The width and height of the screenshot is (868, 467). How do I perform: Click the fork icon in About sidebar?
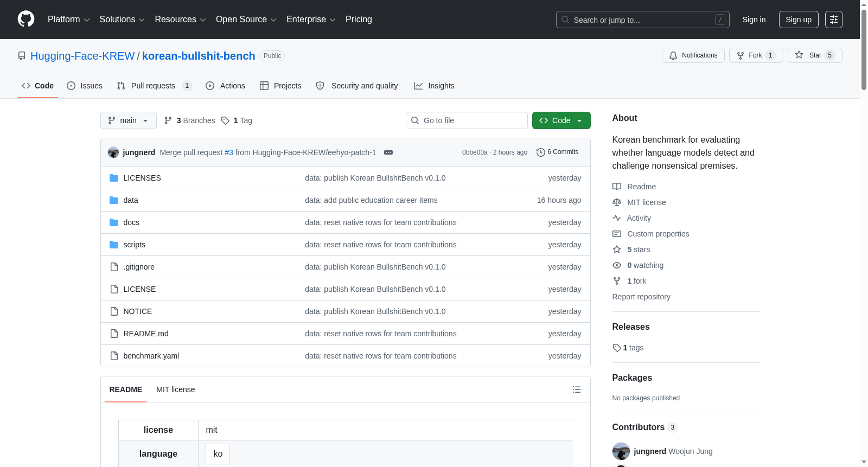click(617, 281)
